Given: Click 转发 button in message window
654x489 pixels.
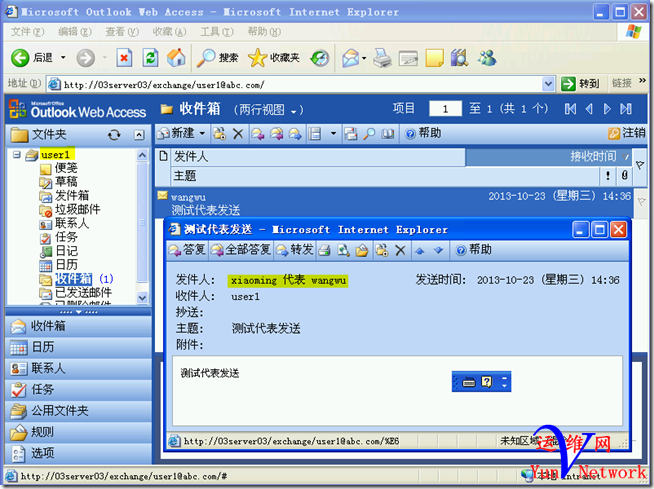Looking at the screenshot, I should 294,250.
